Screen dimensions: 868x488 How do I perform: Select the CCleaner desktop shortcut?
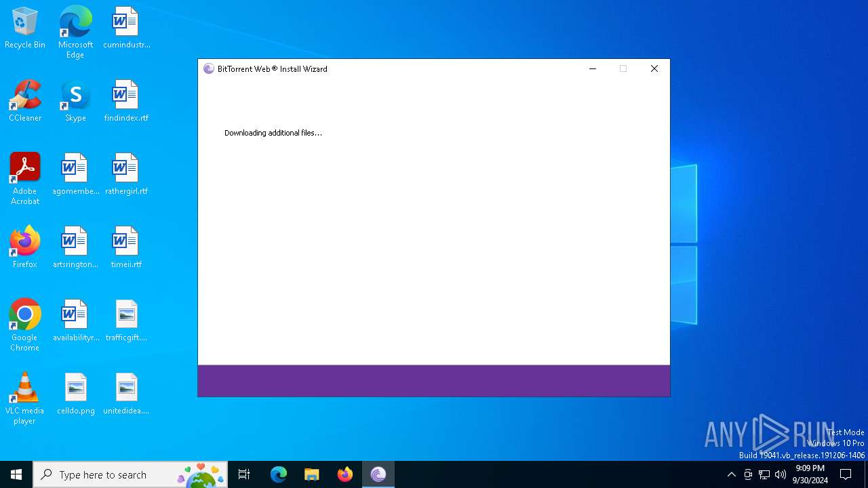pos(25,101)
